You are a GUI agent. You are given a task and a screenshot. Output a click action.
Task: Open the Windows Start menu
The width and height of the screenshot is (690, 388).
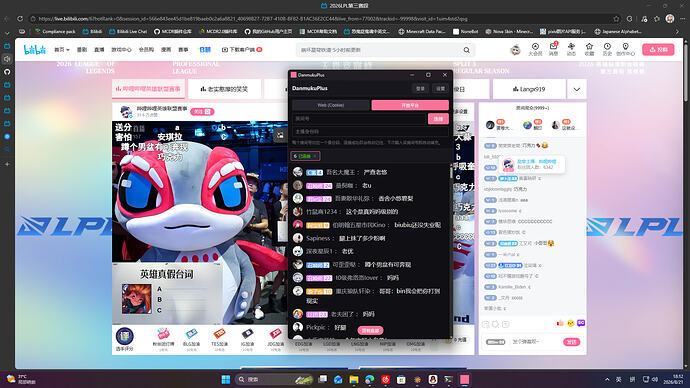pos(226,380)
